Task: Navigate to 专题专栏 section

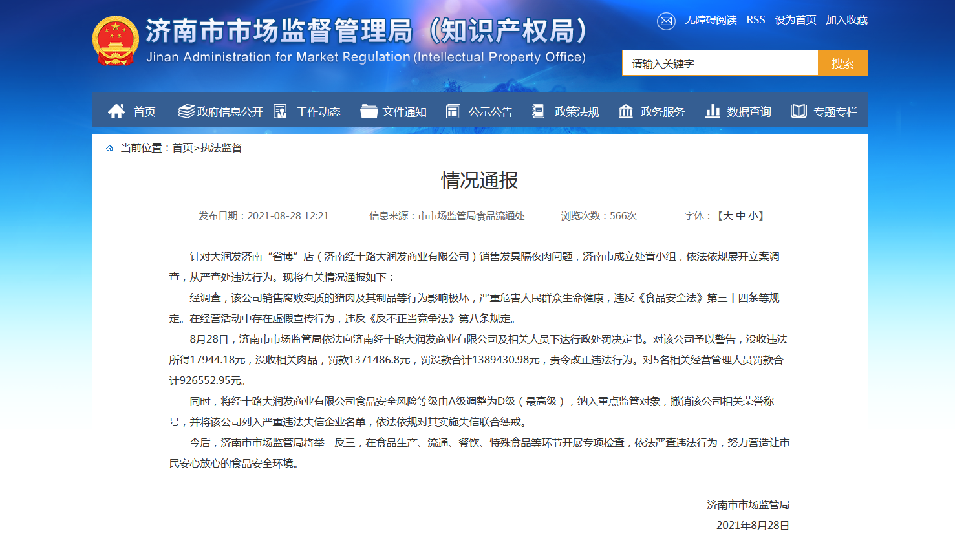Action: coord(835,112)
